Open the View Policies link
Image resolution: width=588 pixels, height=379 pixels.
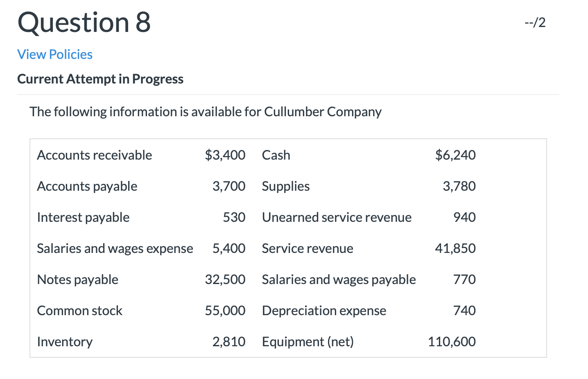tap(54, 54)
